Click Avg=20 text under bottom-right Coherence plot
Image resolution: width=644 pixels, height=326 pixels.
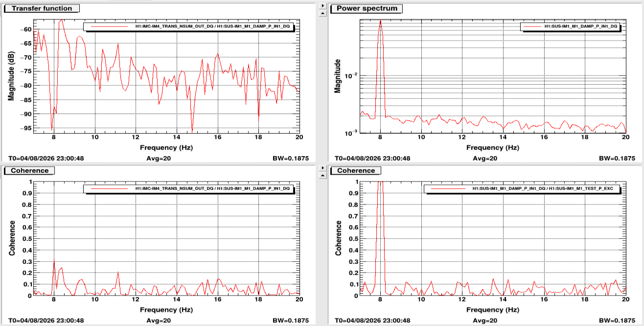coord(485,321)
